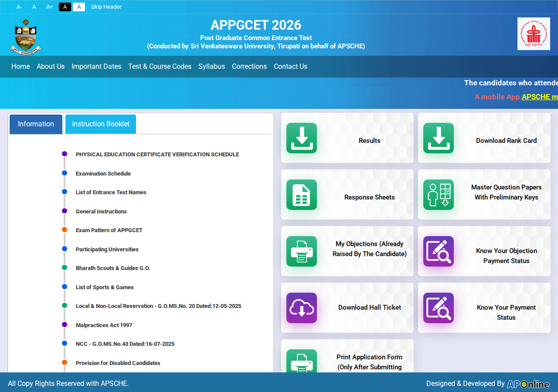Click 'Post Graduate Common Entrance Test' subtitle
The height and width of the screenshot is (392, 558).
[x=256, y=38]
